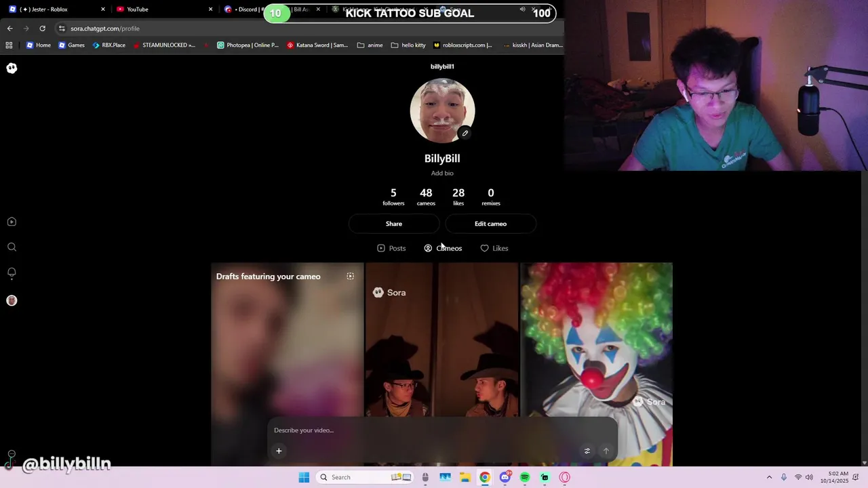Click the BillyBill display name
Viewport: 868px width, 488px height.
tap(442, 159)
